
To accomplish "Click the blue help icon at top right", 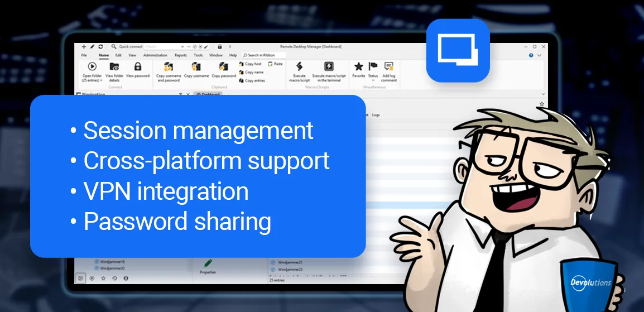I will (x=531, y=55).
